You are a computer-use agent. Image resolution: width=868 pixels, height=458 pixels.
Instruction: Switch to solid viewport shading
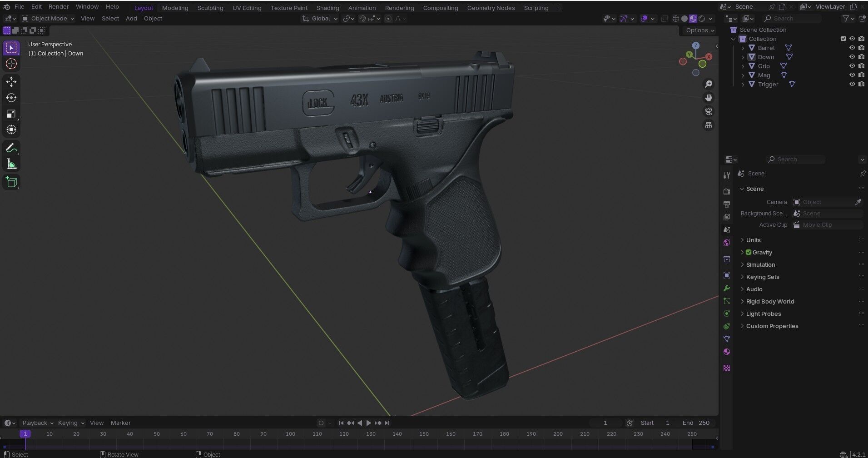[x=684, y=19]
